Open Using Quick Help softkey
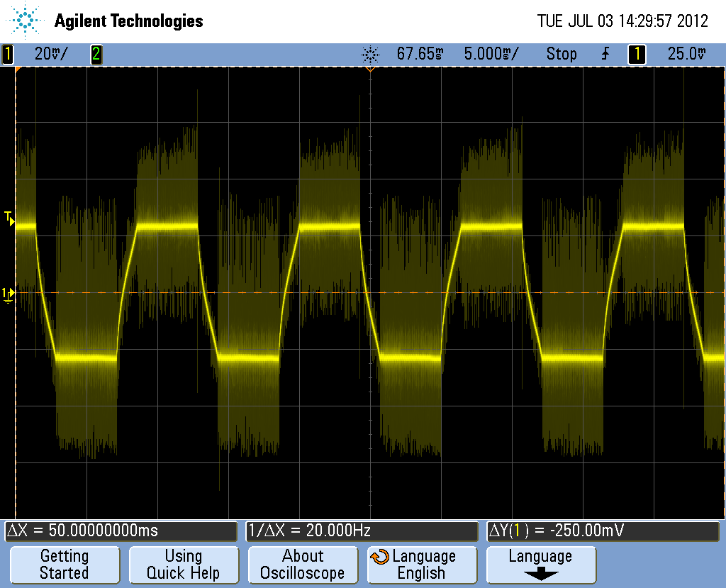Image resolution: width=726 pixels, height=588 pixels. pos(184,565)
